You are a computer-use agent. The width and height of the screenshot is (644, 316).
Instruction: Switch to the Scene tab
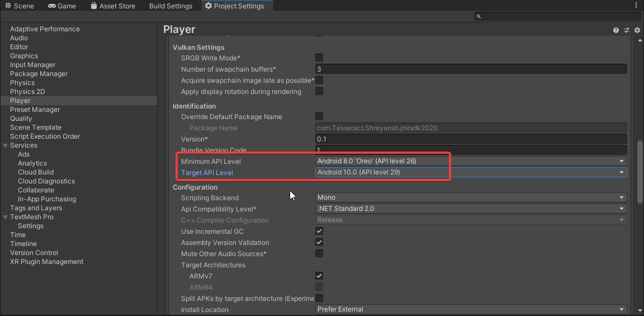pos(20,6)
